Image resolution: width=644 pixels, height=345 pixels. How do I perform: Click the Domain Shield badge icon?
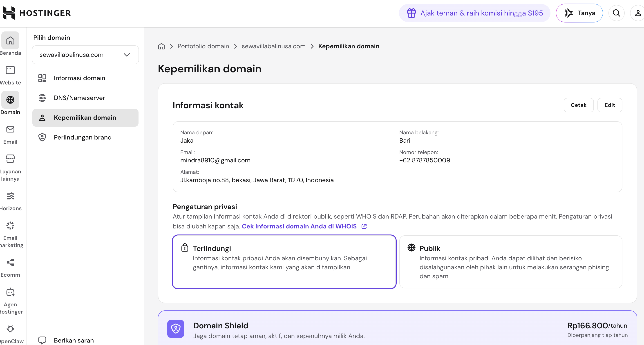pos(176,329)
